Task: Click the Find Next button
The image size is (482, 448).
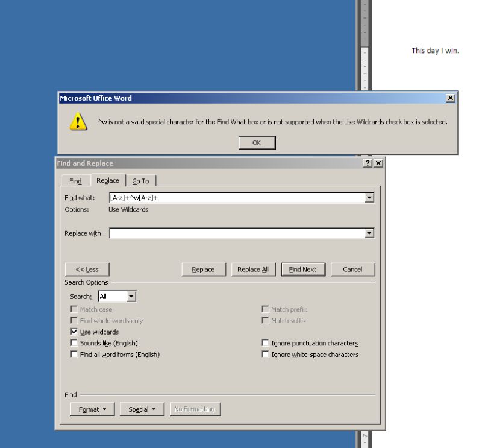Action: (303, 270)
